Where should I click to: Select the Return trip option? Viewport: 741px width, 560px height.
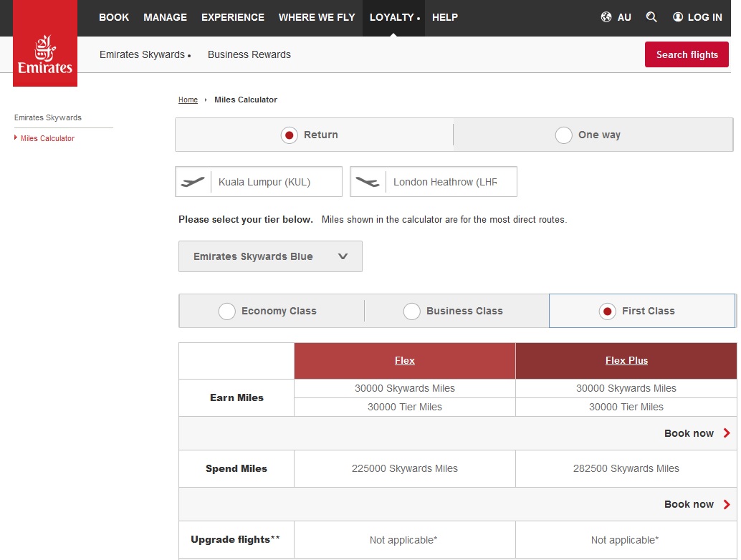tap(289, 135)
